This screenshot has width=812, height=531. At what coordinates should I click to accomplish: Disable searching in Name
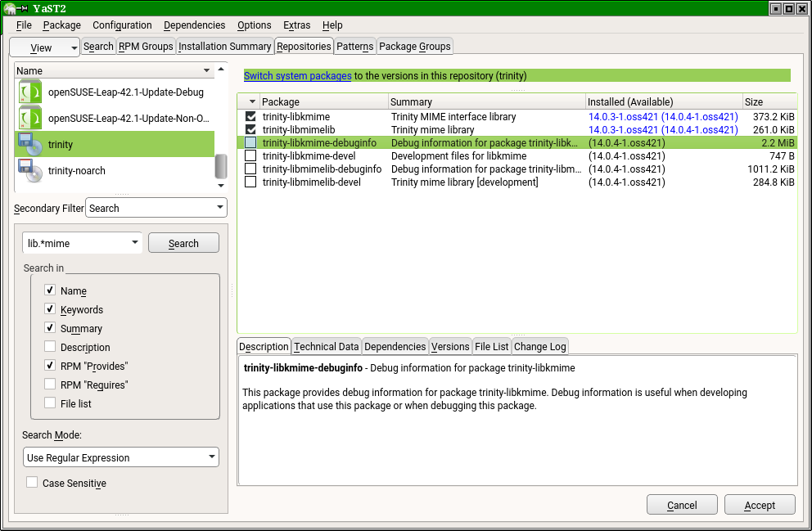(x=50, y=290)
